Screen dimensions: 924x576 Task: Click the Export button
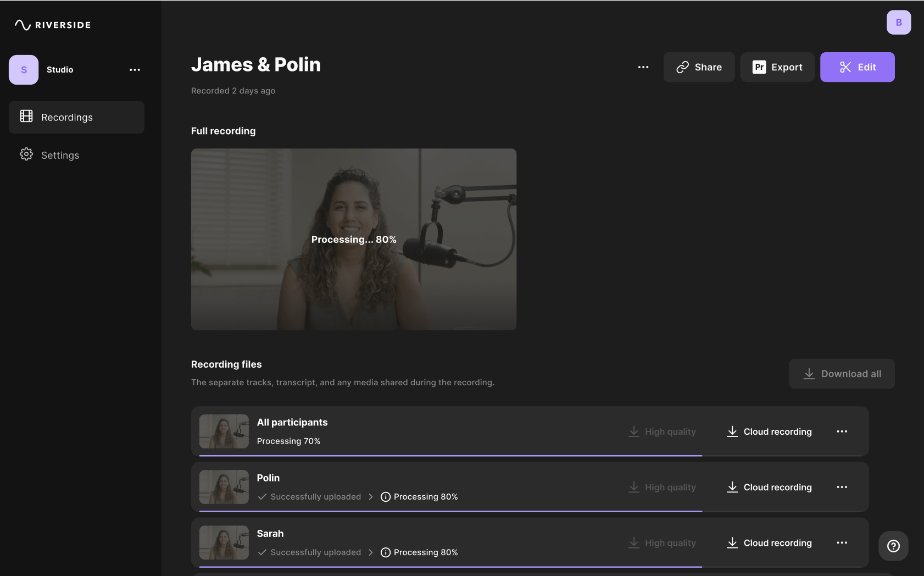pos(777,67)
